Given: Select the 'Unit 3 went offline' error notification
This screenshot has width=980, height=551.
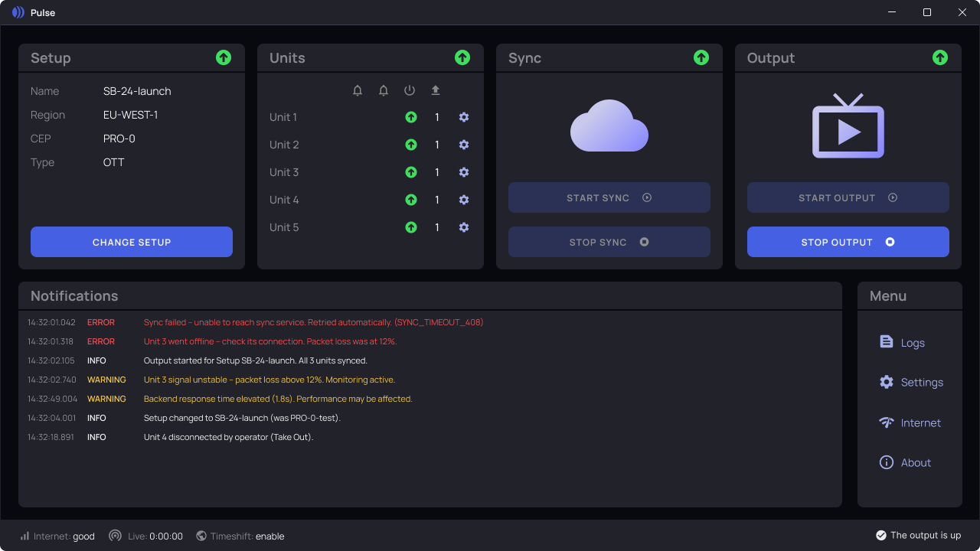Looking at the screenshot, I should (430, 341).
